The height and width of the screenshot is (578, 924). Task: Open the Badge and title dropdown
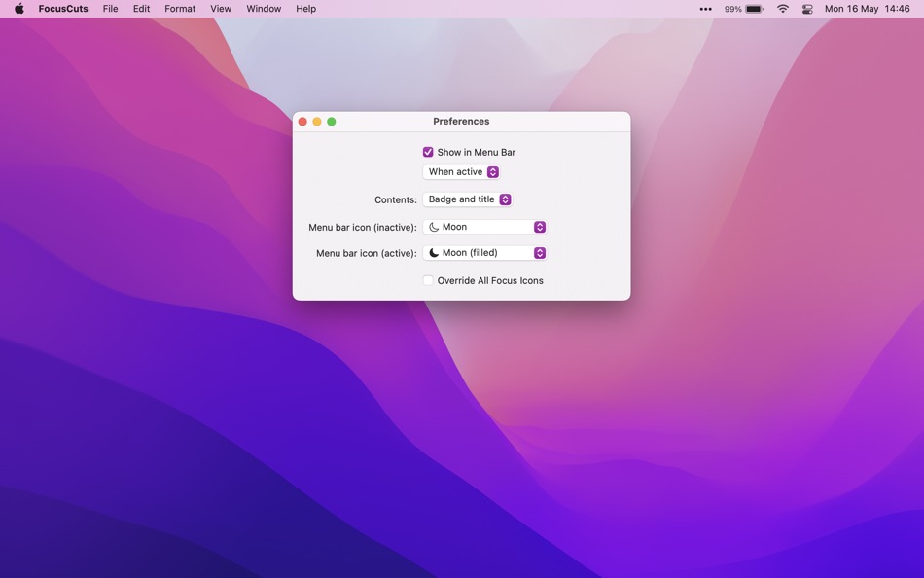coord(467,199)
